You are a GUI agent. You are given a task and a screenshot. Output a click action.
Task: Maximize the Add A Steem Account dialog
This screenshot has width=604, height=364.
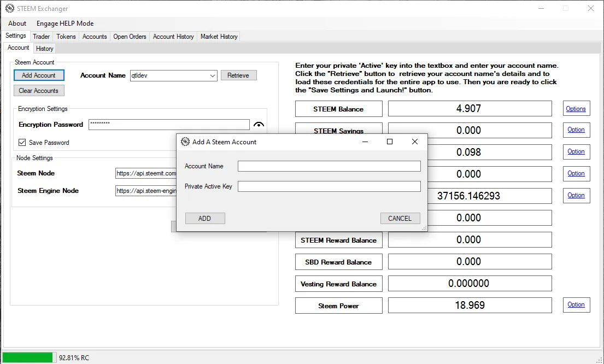[x=389, y=142]
